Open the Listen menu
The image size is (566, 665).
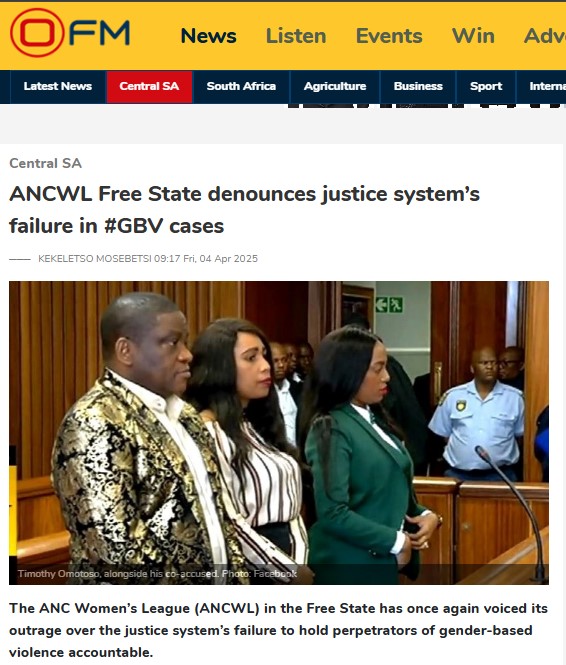[x=296, y=36]
